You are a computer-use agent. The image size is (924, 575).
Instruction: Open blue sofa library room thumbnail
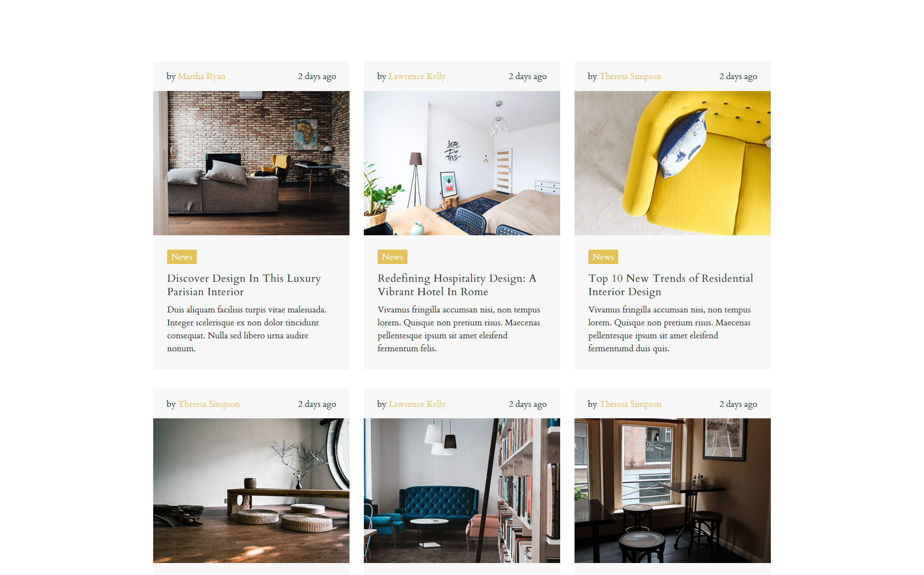click(x=462, y=491)
